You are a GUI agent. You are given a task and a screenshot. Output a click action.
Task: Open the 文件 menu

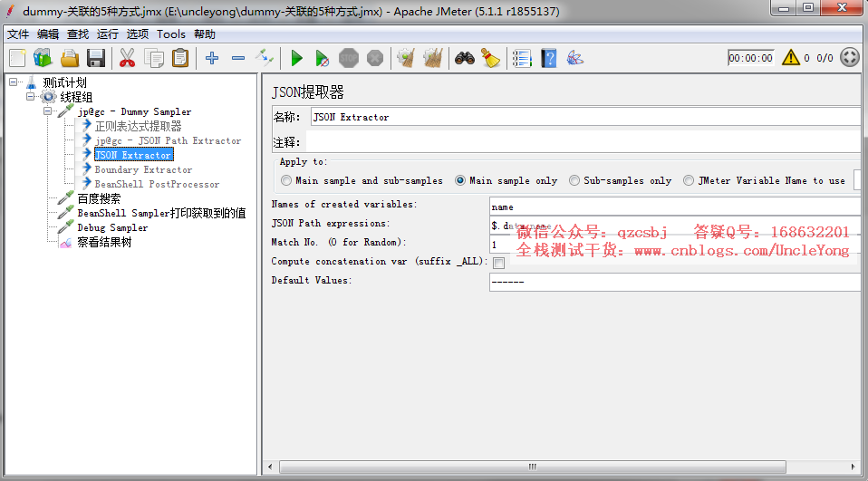[18, 34]
